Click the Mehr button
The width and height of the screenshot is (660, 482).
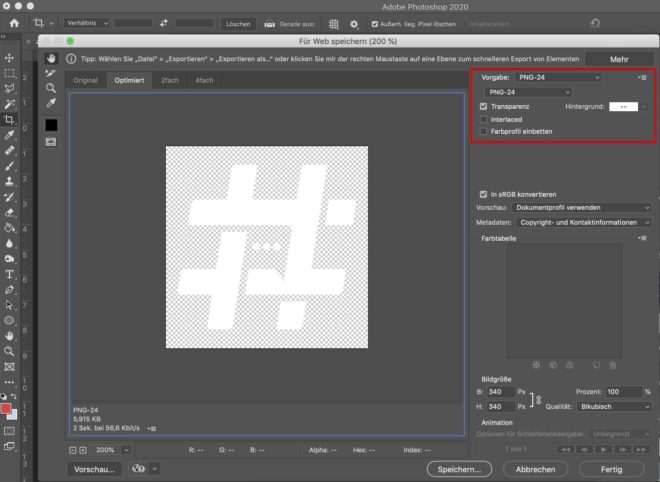pyautogui.click(x=619, y=59)
